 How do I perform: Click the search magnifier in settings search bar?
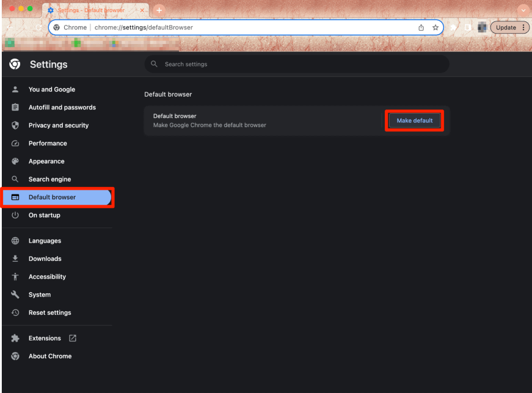[154, 64]
